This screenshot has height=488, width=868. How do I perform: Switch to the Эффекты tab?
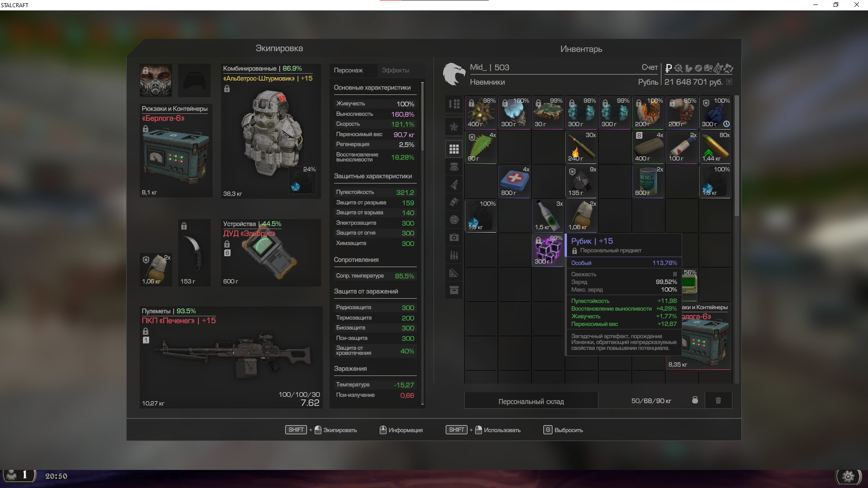tap(395, 70)
